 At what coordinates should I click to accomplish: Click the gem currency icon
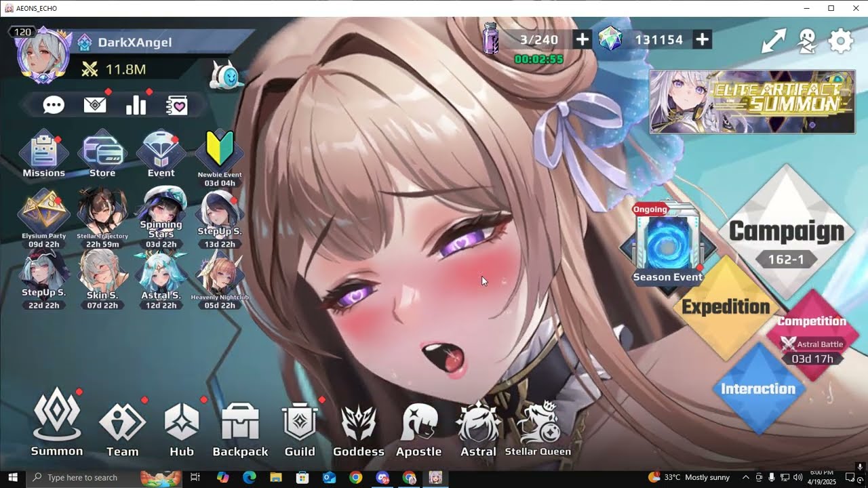tap(610, 39)
